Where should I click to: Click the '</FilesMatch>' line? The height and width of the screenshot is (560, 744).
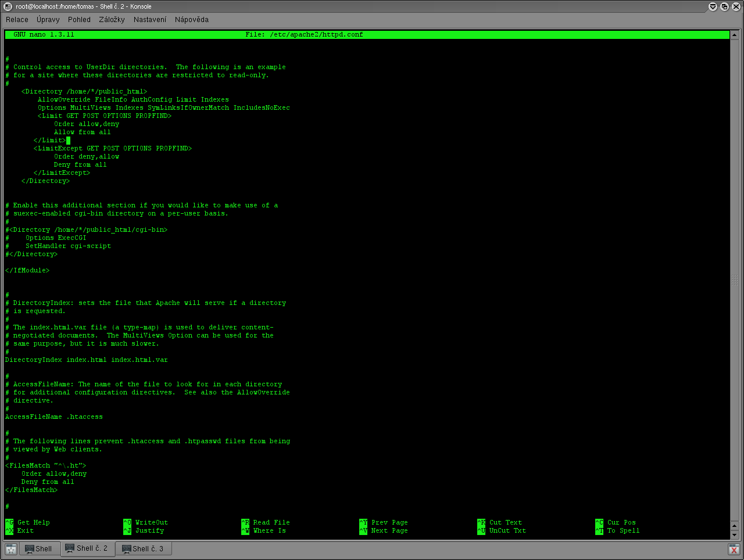coord(31,490)
